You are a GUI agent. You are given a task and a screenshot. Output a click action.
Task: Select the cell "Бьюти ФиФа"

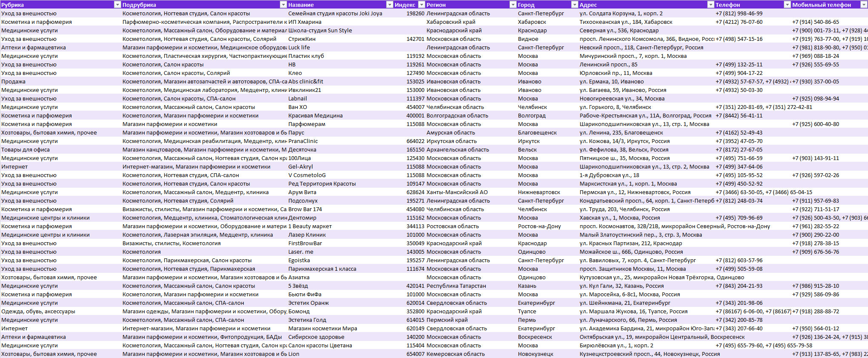pyautogui.click(x=340, y=294)
